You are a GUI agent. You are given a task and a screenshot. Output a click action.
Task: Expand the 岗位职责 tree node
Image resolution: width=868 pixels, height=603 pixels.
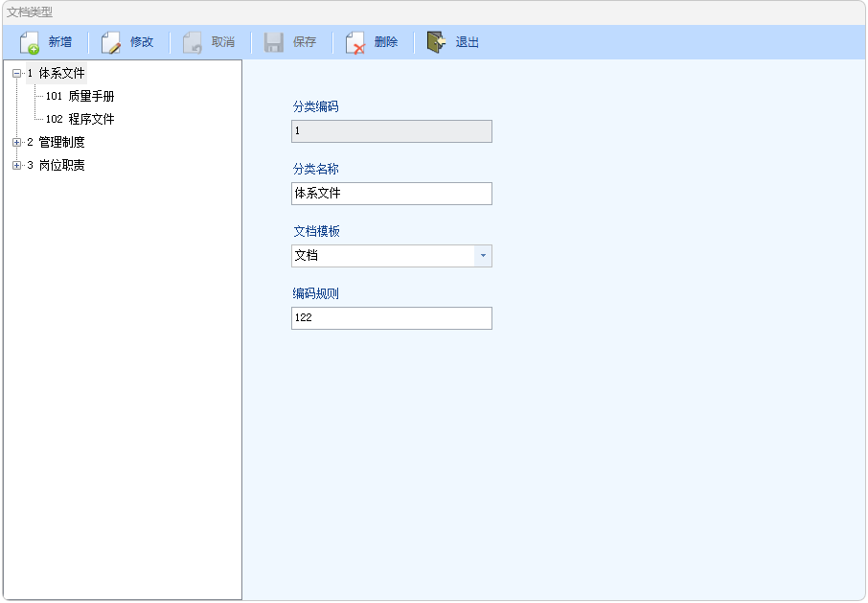[x=16, y=165]
